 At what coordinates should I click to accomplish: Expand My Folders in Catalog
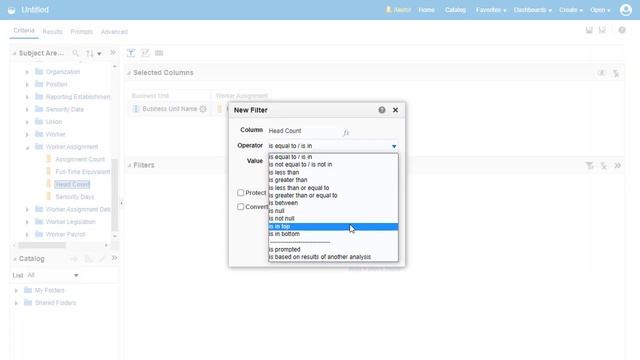click(16, 291)
